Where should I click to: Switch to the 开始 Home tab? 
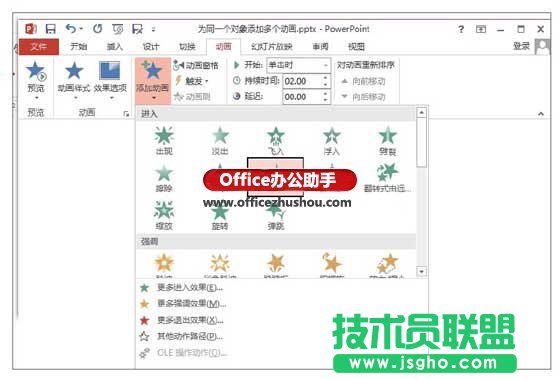click(x=79, y=46)
